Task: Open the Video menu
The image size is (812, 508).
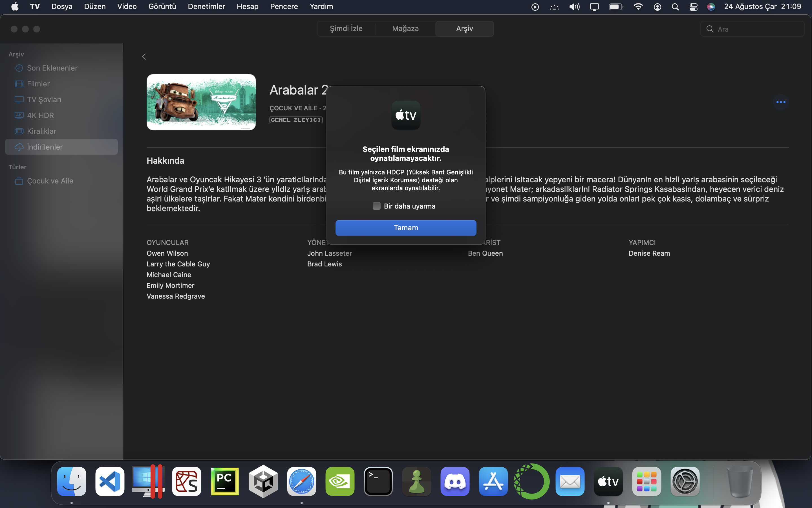Action: point(127,6)
